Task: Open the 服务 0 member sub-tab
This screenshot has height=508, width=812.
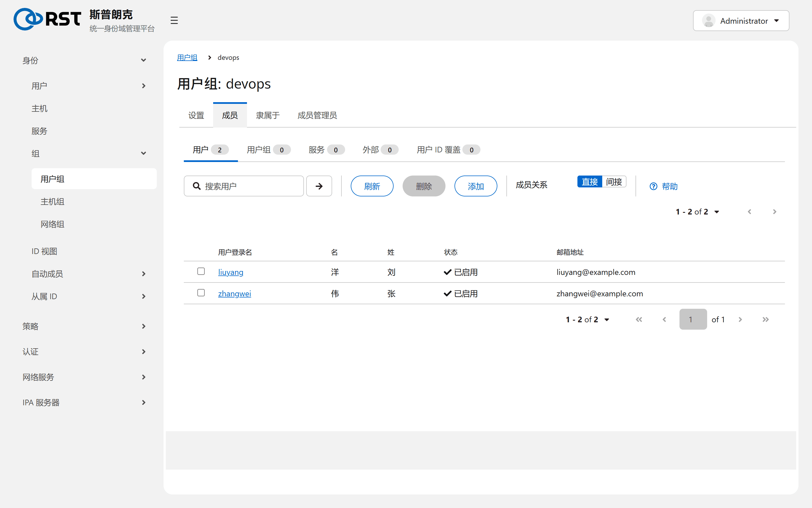Action: (x=326, y=150)
